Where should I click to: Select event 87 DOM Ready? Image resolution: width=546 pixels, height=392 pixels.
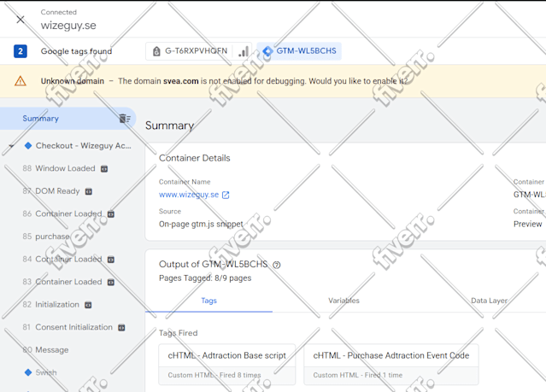[x=51, y=191]
